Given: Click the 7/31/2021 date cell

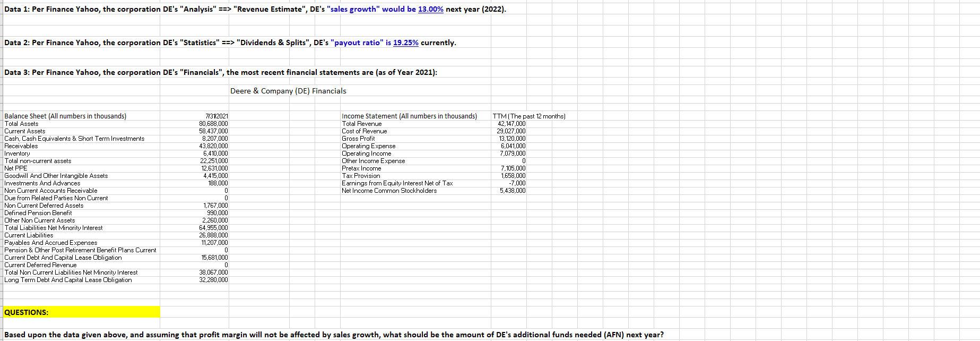Looking at the screenshot, I should (x=216, y=116).
